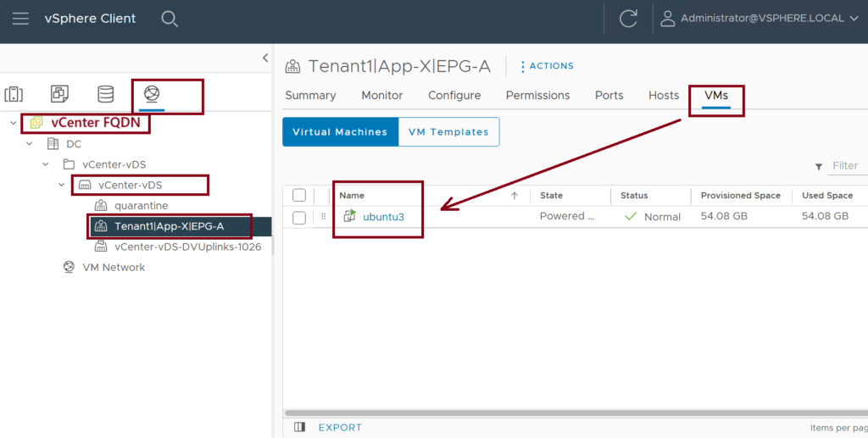The width and height of the screenshot is (868, 438).
Task: Sort by the Status column header
Action: [x=634, y=195]
